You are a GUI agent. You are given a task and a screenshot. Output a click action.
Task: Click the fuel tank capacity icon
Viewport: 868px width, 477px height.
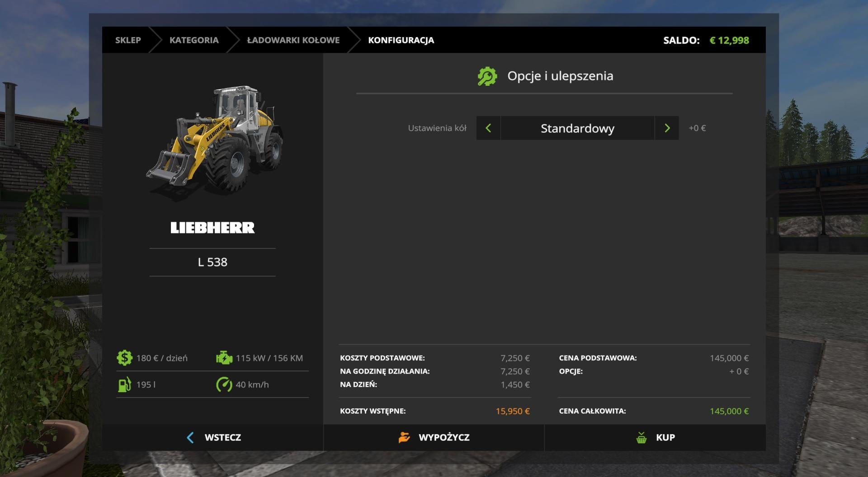(x=124, y=384)
